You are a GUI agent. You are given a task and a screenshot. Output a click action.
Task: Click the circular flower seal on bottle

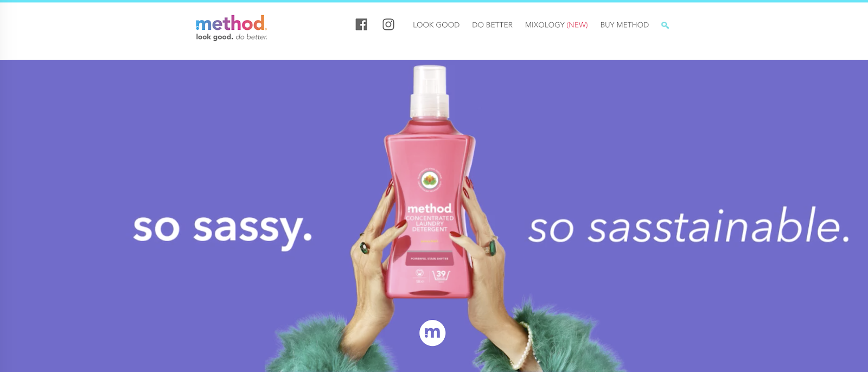click(x=430, y=179)
